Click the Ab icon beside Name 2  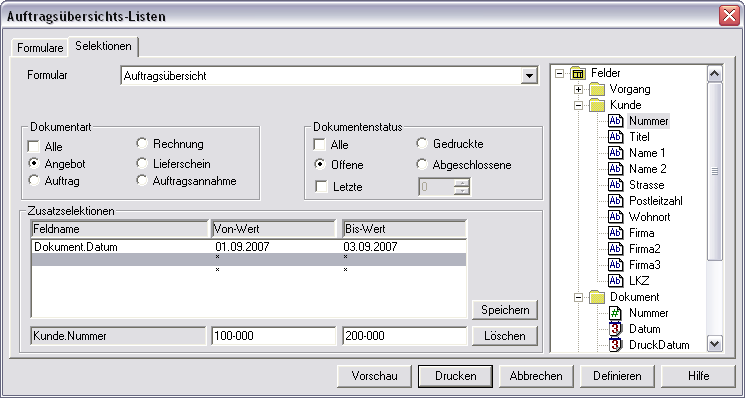[615, 169]
